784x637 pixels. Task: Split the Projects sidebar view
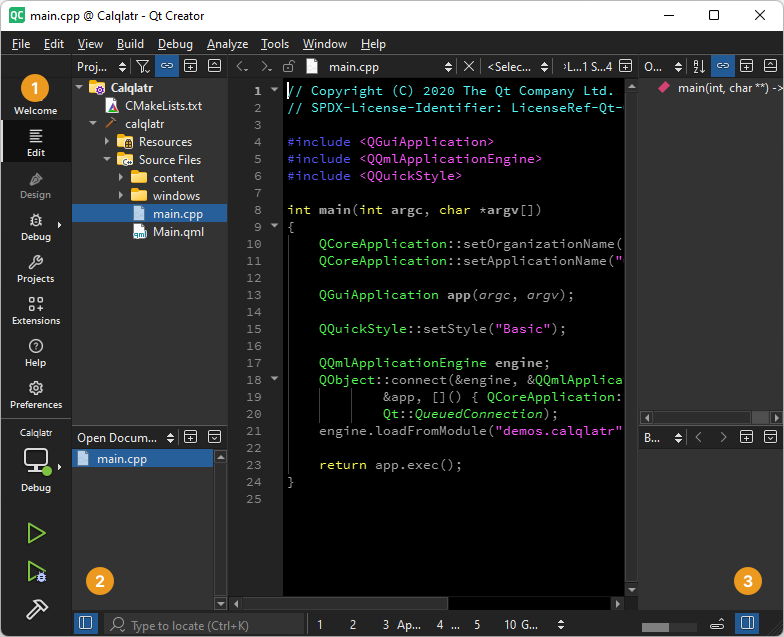point(190,66)
